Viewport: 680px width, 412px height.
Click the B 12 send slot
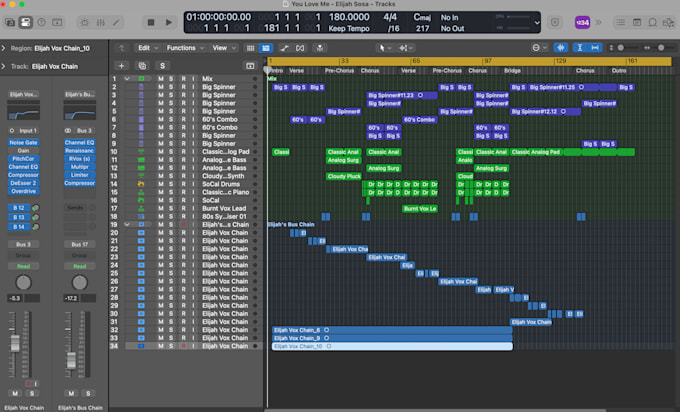[x=19, y=208]
